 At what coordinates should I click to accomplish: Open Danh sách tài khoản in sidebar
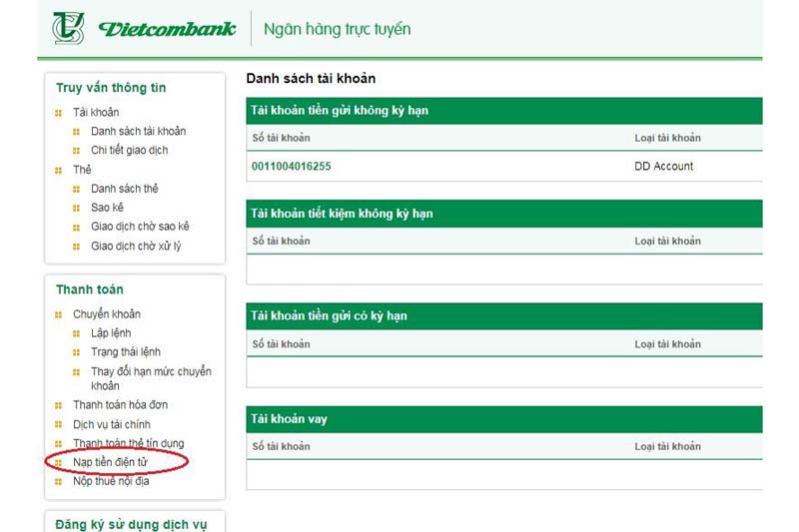point(138,131)
